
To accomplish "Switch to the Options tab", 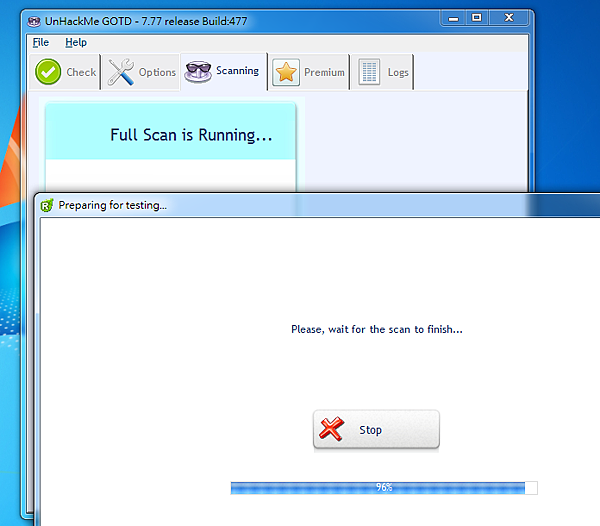I will coord(140,72).
